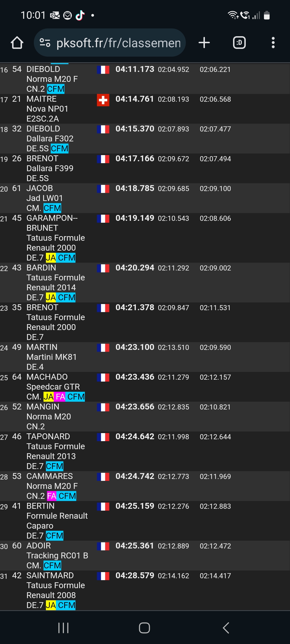Select magenta FA badge on CAMMARES row
This screenshot has width=290, height=644.
point(52,496)
